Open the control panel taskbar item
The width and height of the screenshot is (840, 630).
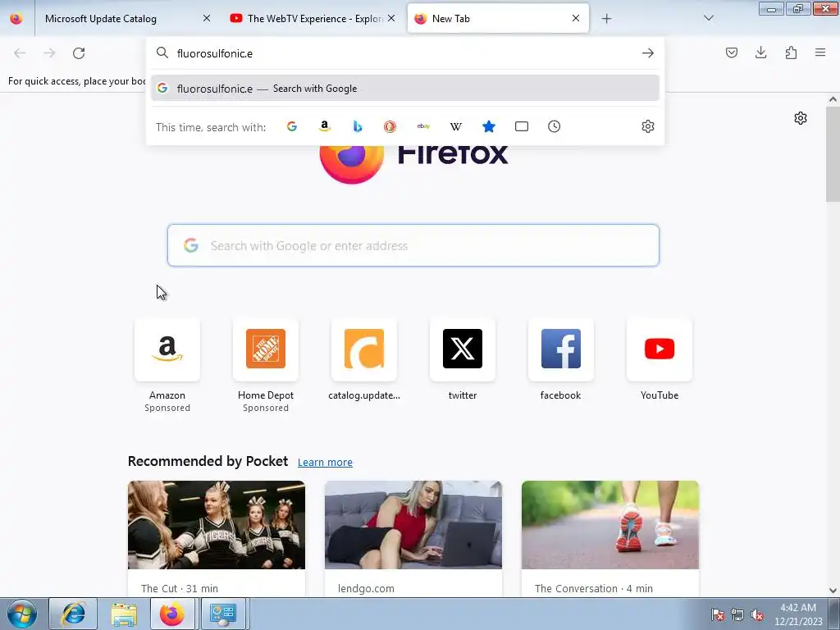click(223, 614)
